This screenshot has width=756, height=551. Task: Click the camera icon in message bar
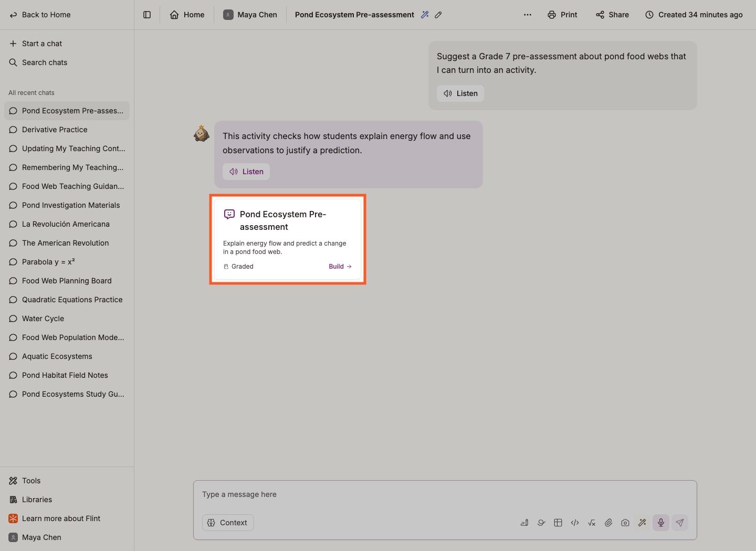tap(625, 523)
